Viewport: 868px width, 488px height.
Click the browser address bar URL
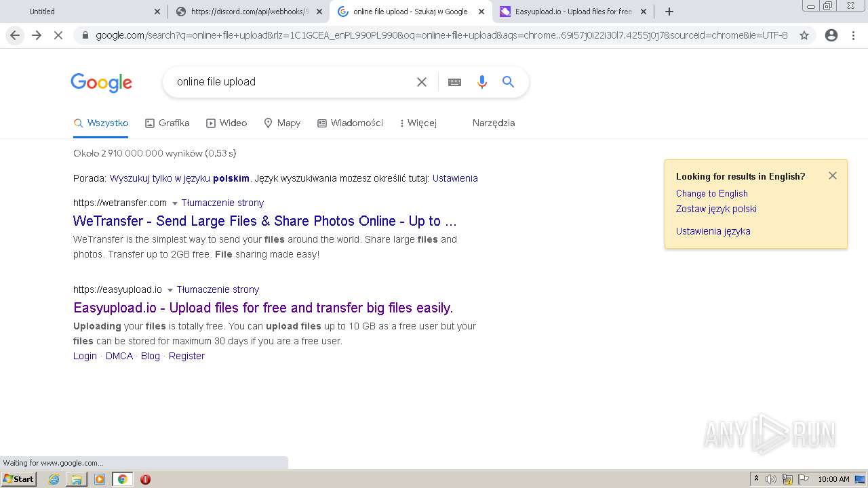pos(441,35)
